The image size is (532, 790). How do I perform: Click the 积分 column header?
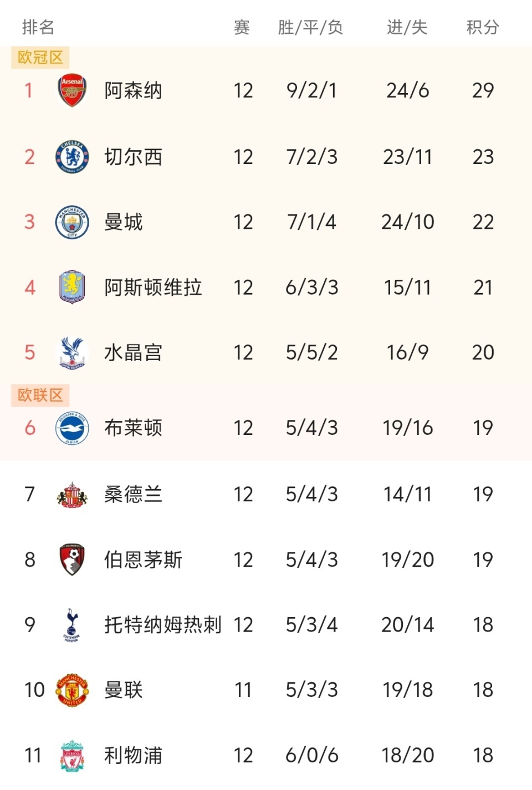(483, 27)
